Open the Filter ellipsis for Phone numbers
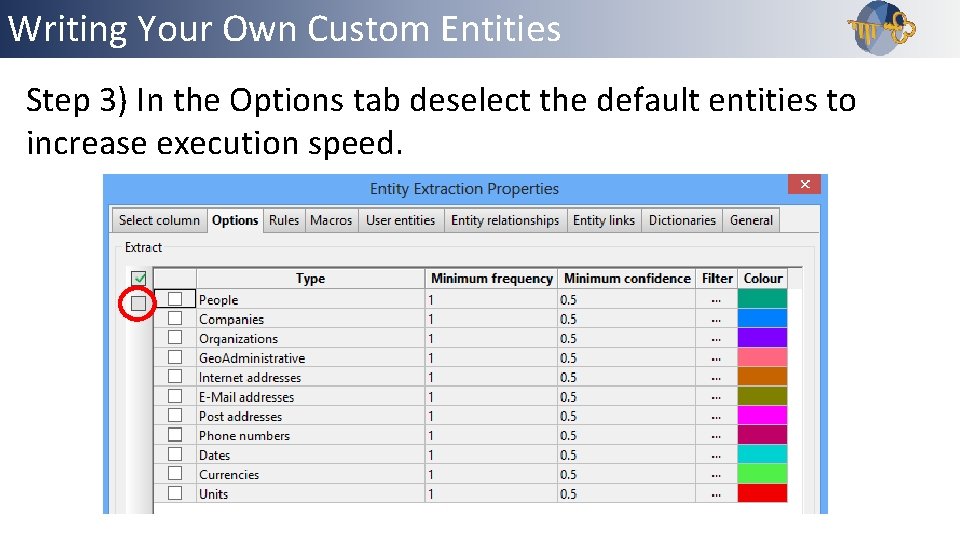 click(716, 436)
